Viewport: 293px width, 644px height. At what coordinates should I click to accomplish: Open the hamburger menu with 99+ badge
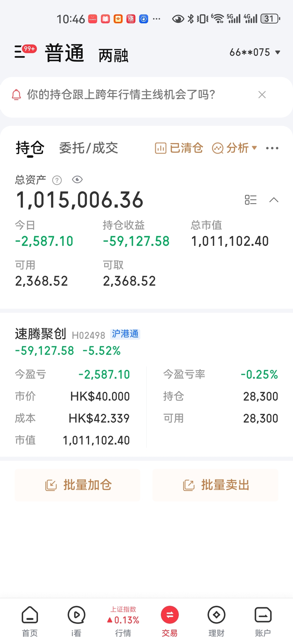25,51
